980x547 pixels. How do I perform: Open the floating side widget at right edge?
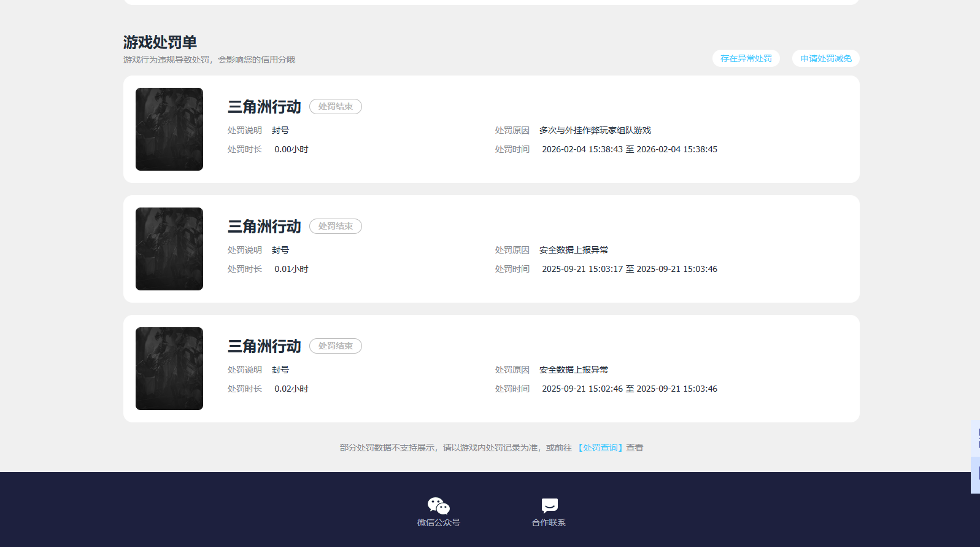tap(976, 457)
